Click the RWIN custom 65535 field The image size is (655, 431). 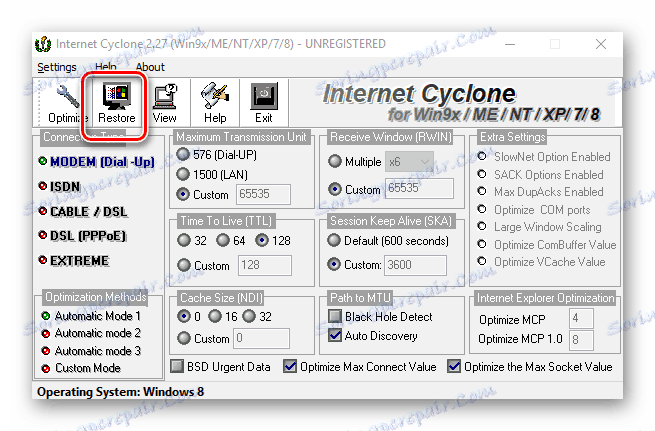tap(419, 188)
